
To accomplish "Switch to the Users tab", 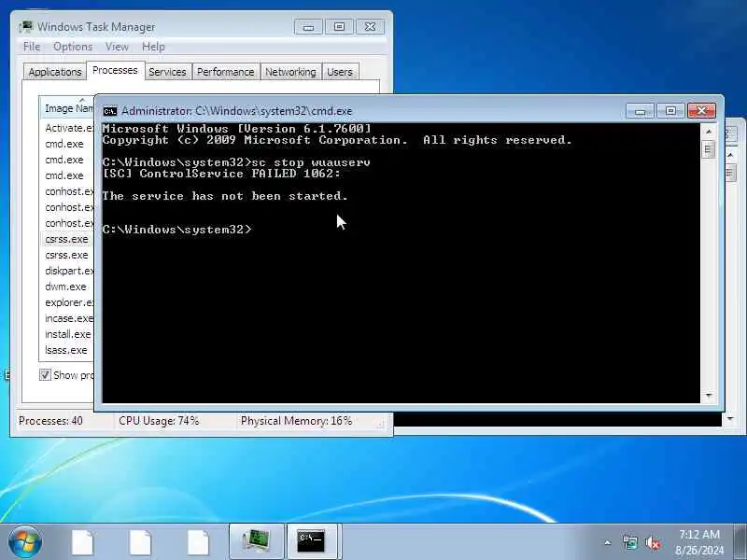I will tap(340, 72).
